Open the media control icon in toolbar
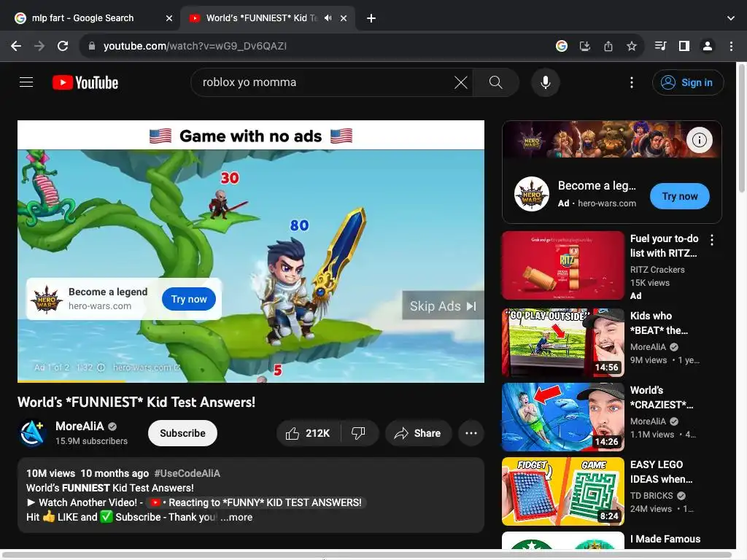The image size is (747, 560). 661,46
